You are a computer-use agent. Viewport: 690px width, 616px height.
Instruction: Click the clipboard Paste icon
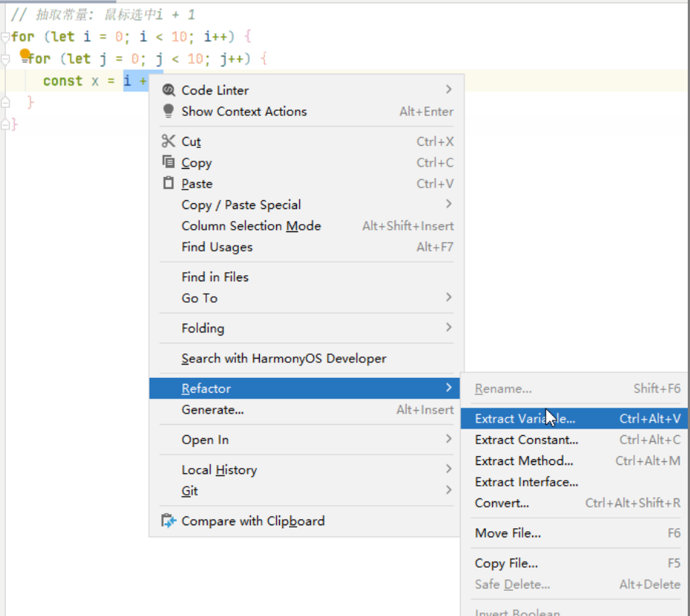click(168, 182)
